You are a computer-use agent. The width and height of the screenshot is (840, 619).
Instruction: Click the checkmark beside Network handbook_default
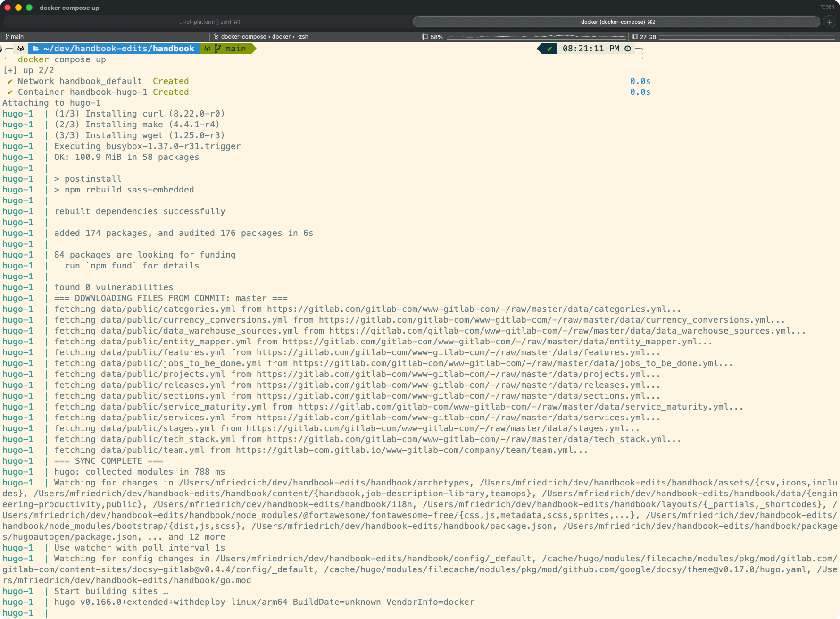10,81
